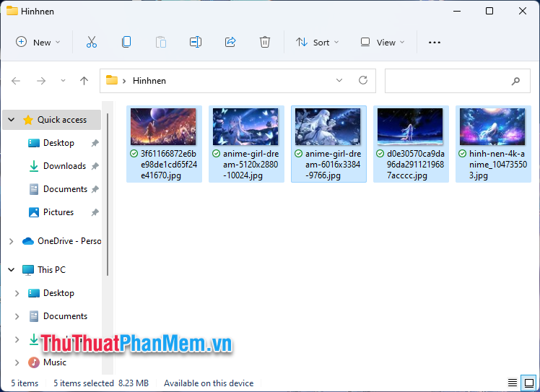Screen dimensions: 540x392
Task: Click file name hinh-nen-4k-anime_104735503.jpg
Action: coord(498,165)
